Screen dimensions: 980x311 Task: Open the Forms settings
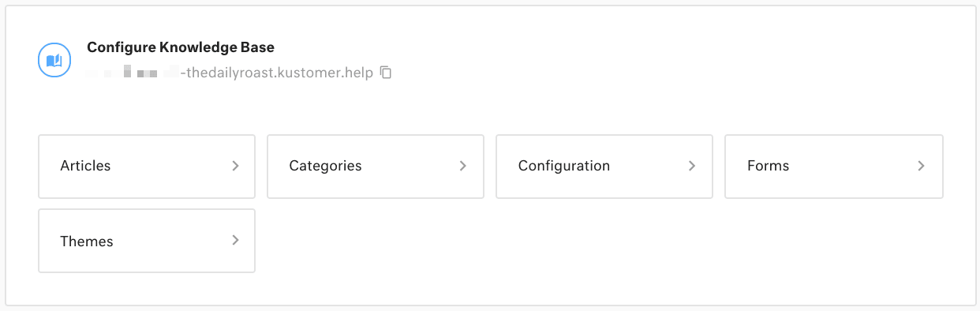pos(834,166)
